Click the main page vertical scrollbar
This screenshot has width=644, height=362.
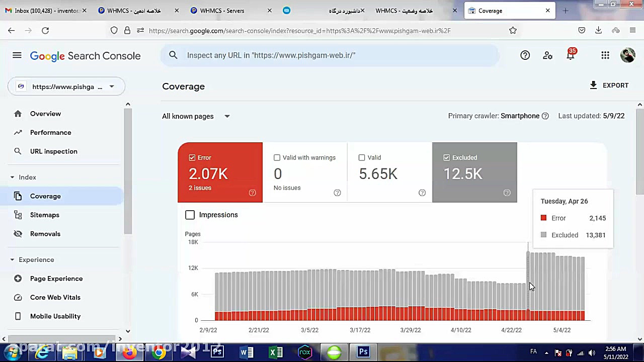pyautogui.click(x=640, y=151)
